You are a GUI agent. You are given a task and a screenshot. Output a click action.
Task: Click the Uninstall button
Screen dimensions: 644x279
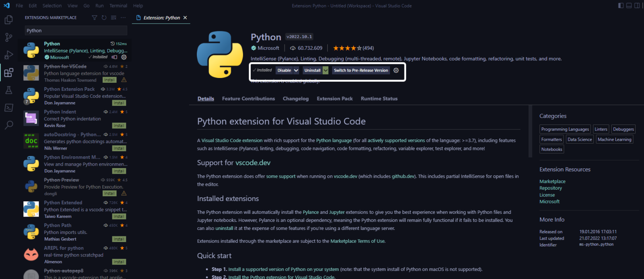(x=312, y=70)
